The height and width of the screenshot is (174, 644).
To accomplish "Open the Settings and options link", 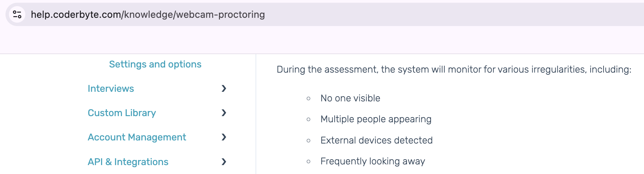I will coord(155,64).
